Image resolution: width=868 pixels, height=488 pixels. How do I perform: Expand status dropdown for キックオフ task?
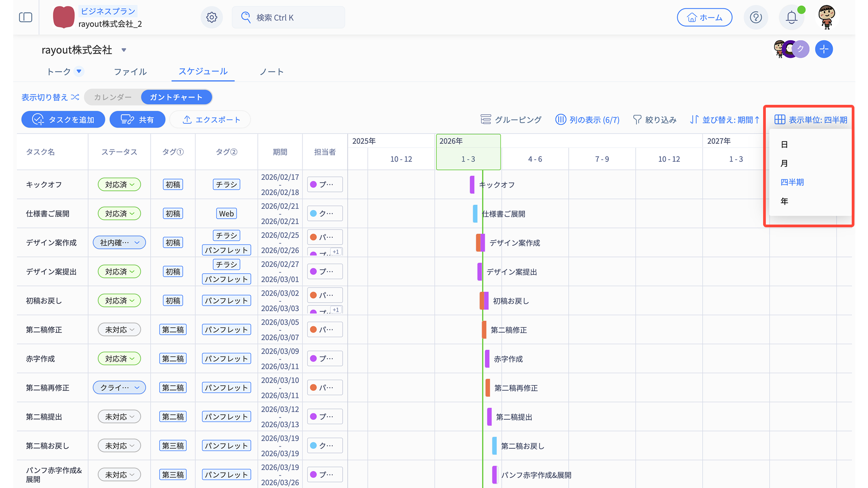(119, 185)
